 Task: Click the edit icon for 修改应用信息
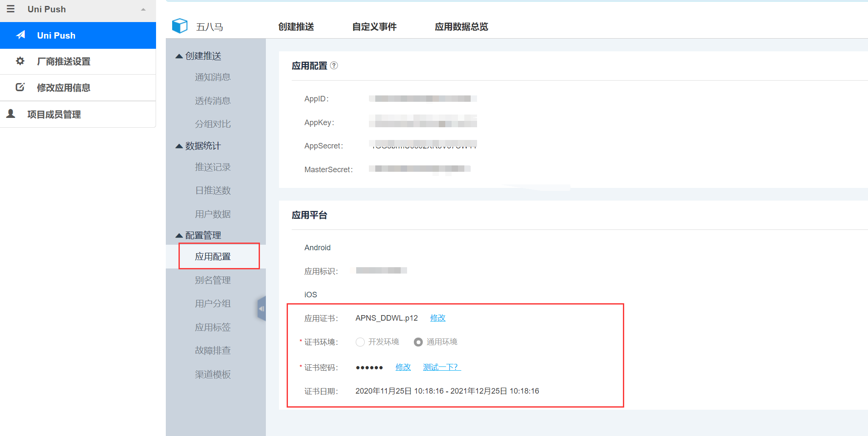coord(20,87)
